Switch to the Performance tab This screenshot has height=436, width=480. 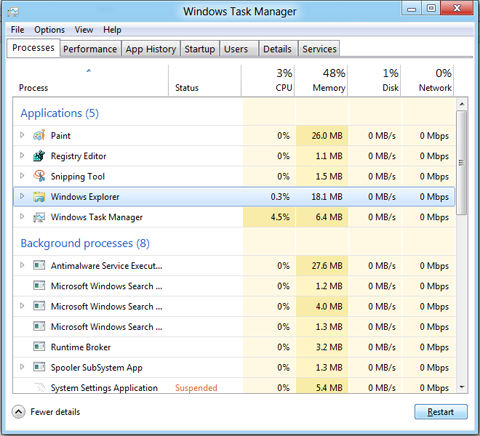click(x=90, y=49)
